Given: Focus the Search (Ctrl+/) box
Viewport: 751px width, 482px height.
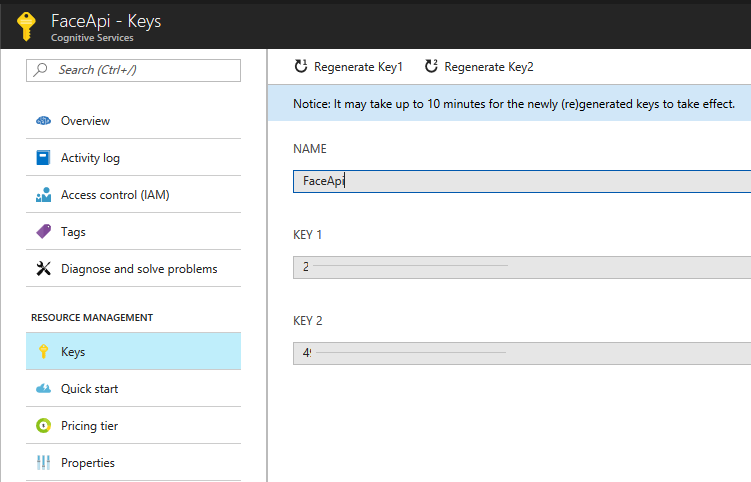Looking at the screenshot, I should click(133, 70).
